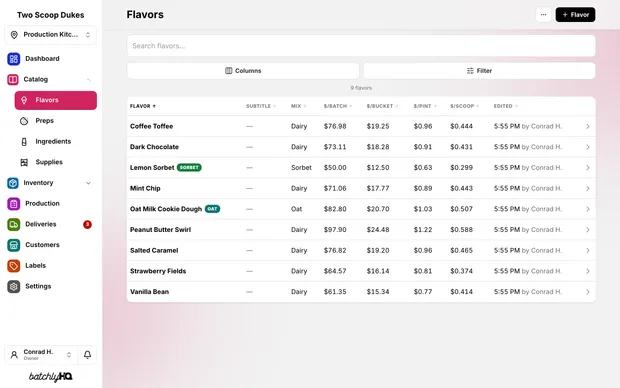Open the Preps menu item
620x388 pixels.
[x=56, y=121]
